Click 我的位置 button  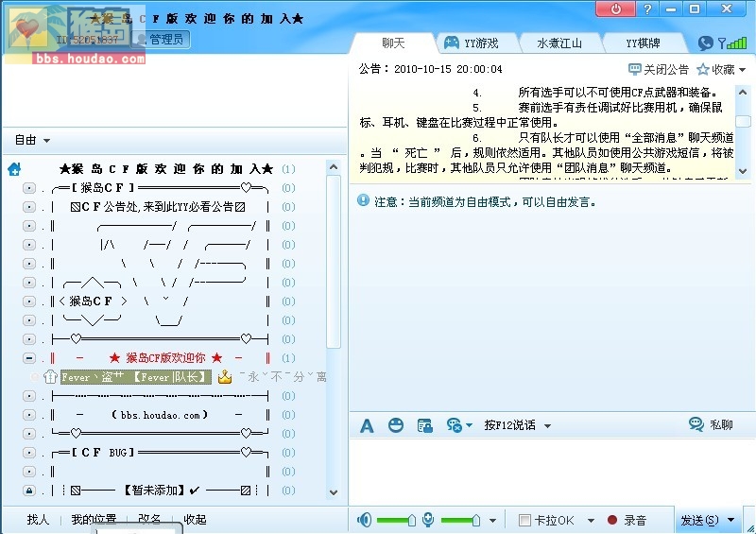[94, 520]
